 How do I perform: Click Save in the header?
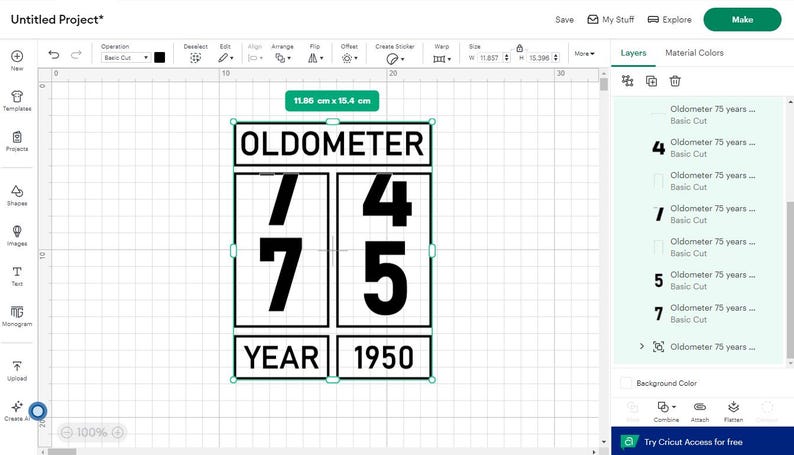(x=564, y=20)
